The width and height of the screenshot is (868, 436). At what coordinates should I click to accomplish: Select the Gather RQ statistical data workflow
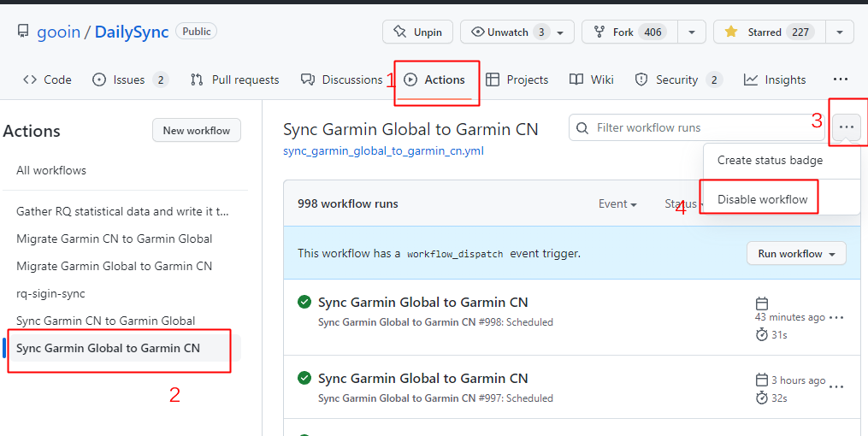pyautogui.click(x=122, y=211)
